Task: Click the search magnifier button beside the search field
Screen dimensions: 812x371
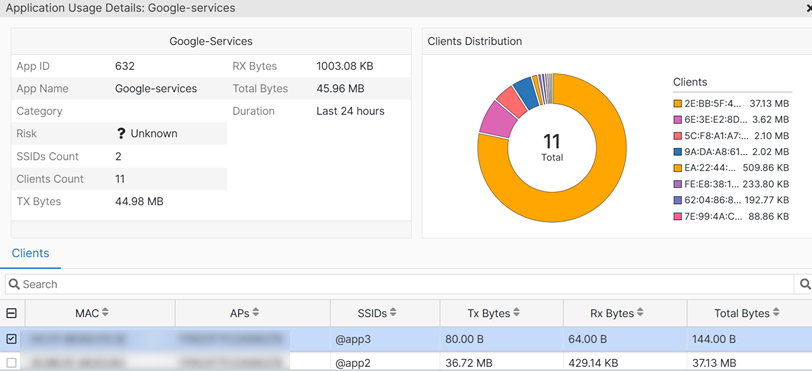Action: pos(805,284)
